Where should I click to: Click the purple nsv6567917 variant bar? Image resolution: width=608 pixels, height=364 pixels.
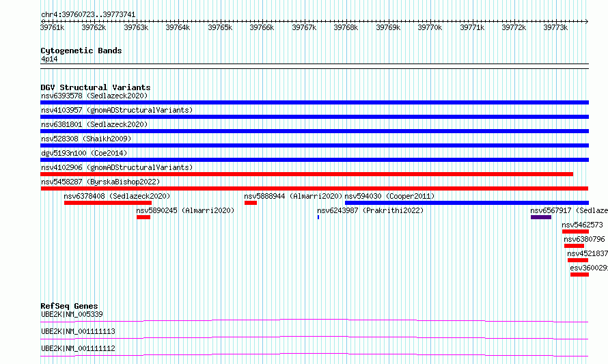pyautogui.click(x=541, y=217)
